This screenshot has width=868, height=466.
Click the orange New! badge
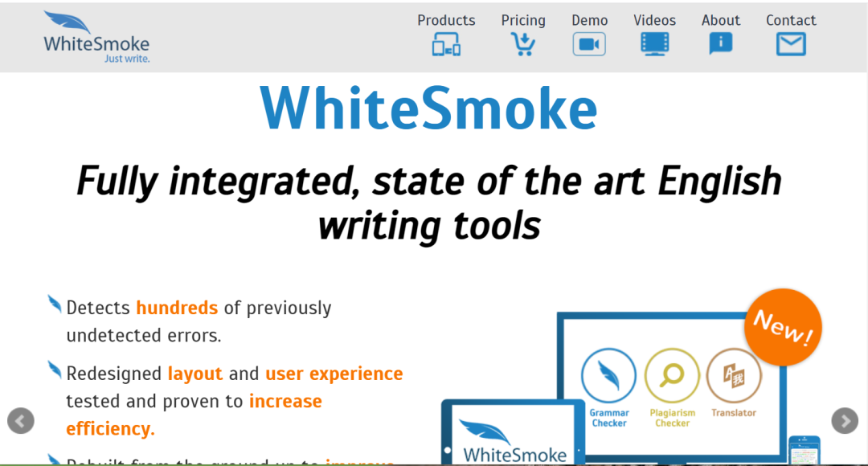[783, 327]
